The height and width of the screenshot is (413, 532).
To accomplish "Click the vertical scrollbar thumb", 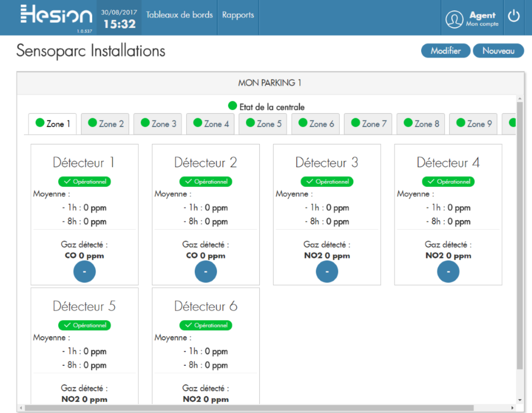I will click(520, 235).
